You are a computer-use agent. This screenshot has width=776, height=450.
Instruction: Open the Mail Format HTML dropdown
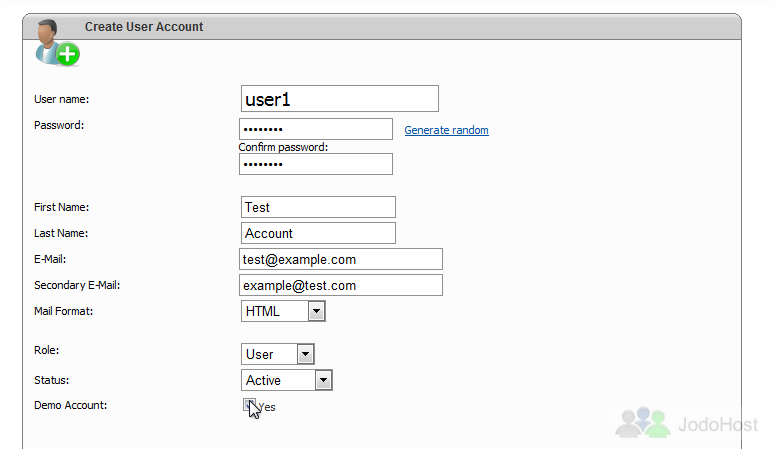point(283,311)
